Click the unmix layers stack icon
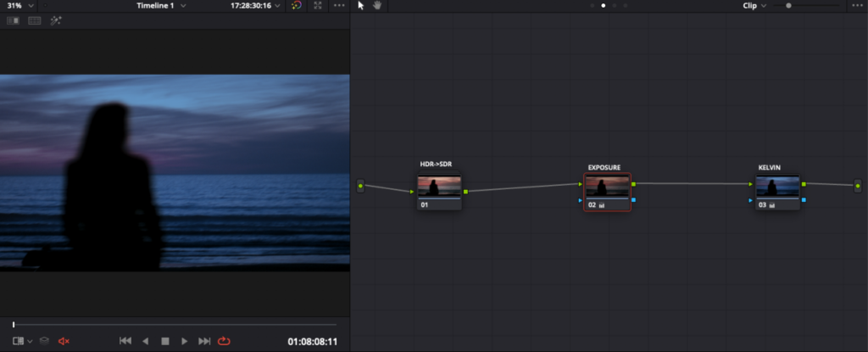 [44, 341]
